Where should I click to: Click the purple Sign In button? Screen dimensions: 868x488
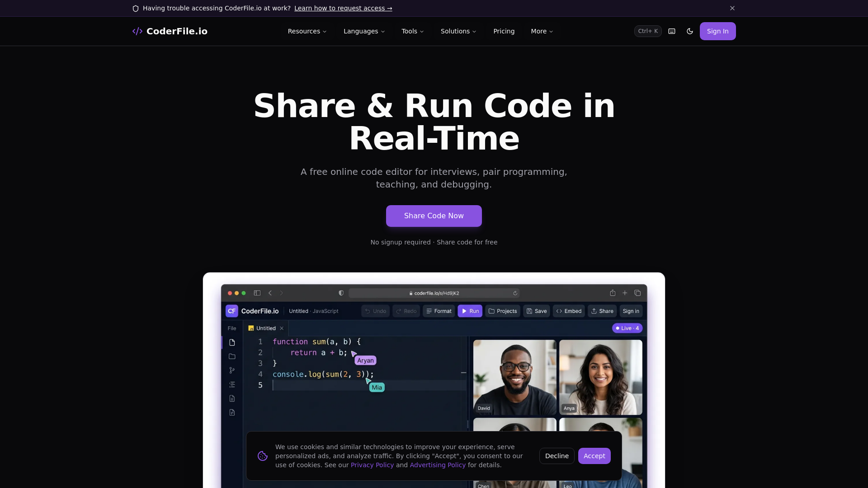click(717, 31)
